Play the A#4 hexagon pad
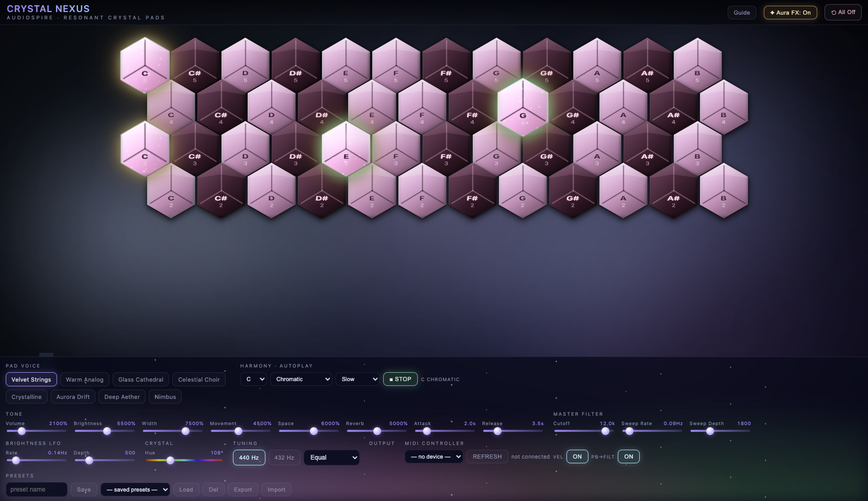The image size is (868, 501). click(x=673, y=107)
